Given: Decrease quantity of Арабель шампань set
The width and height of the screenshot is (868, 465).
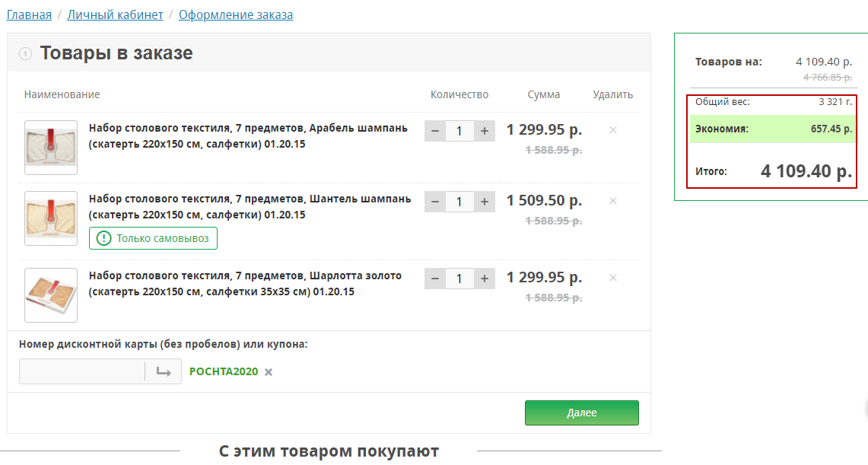Looking at the screenshot, I should (435, 131).
